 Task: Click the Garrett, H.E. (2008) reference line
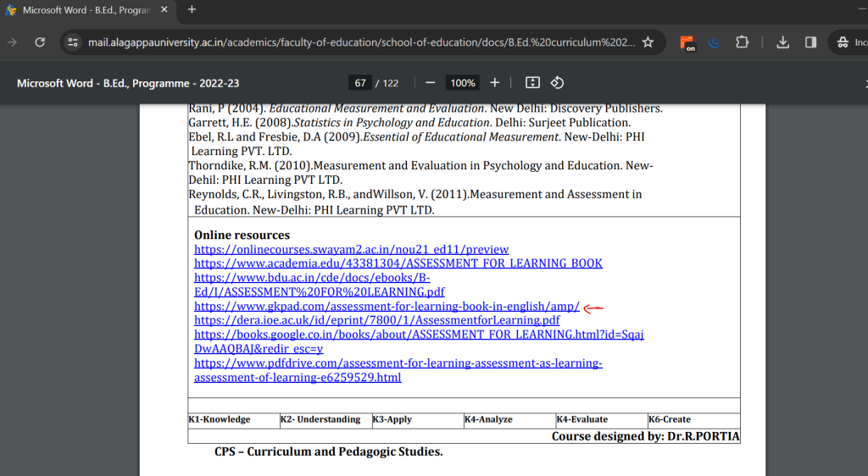click(x=409, y=123)
